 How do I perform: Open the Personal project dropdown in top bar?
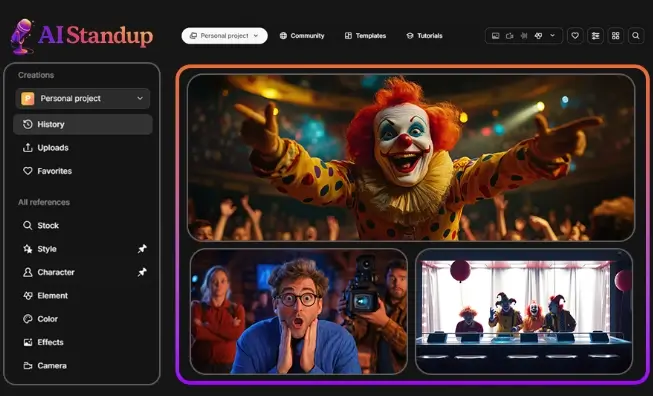pyautogui.click(x=224, y=36)
